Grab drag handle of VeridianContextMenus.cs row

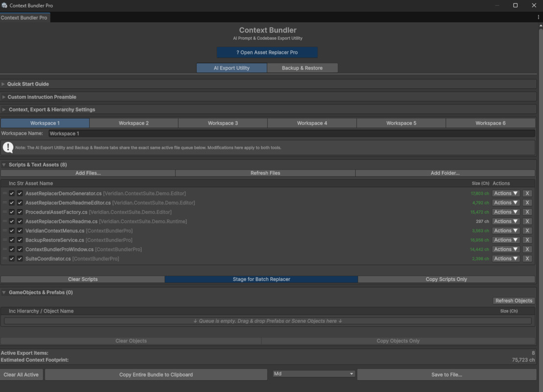[x=5, y=231]
